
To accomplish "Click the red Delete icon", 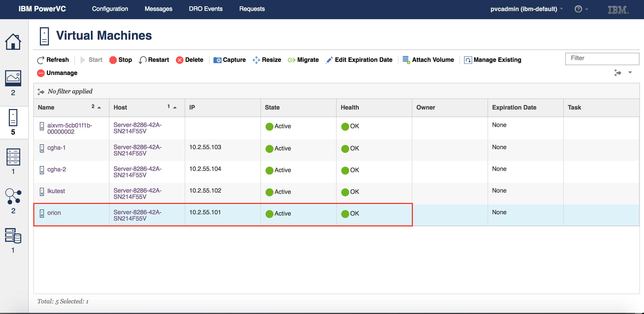I will (179, 60).
